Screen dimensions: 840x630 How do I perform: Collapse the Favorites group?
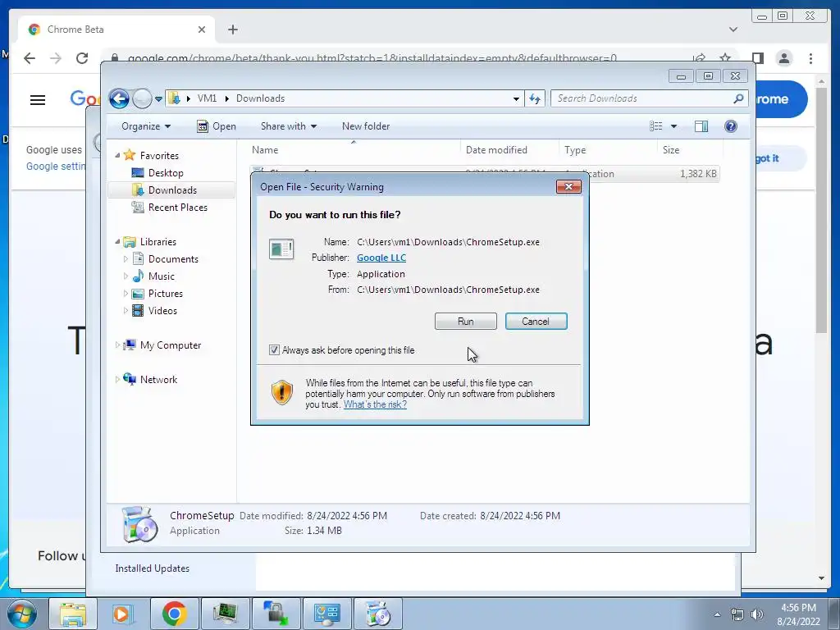pyautogui.click(x=117, y=155)
